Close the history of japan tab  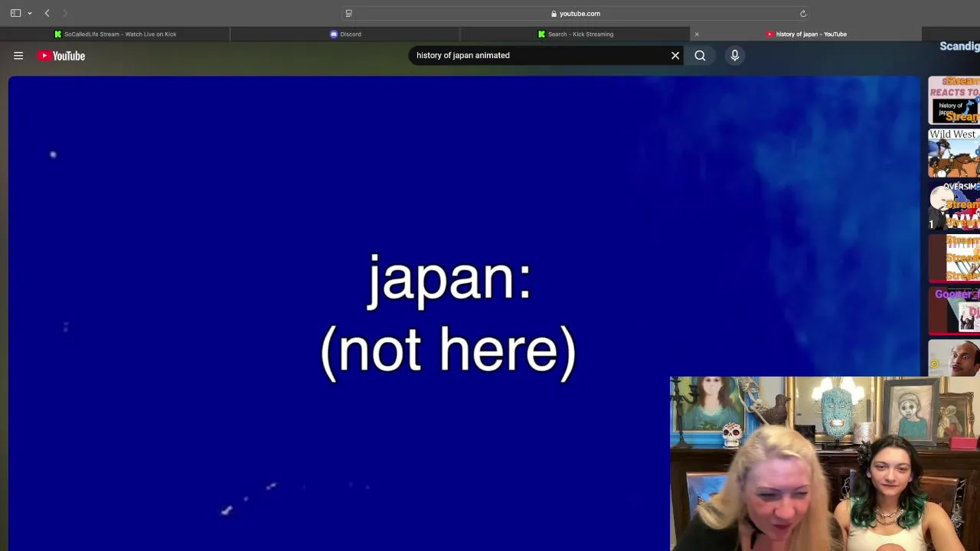pyautogui.click(x=697, y=34)
